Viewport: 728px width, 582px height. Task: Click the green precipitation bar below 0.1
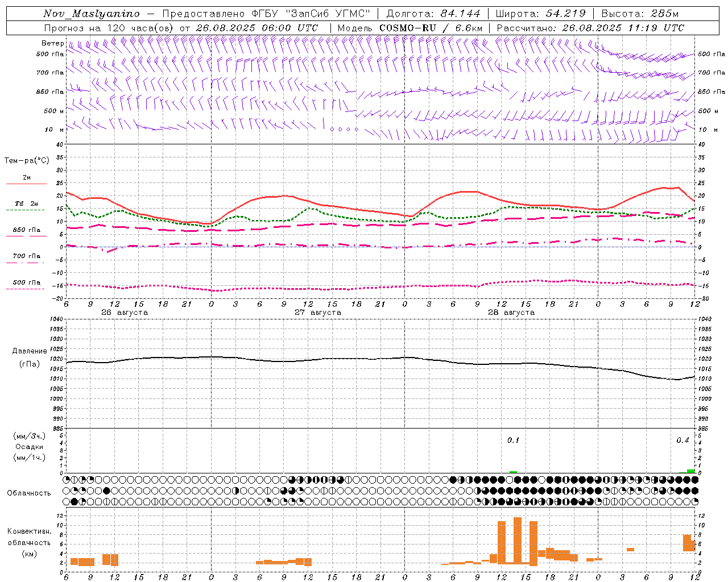(513, 472)
